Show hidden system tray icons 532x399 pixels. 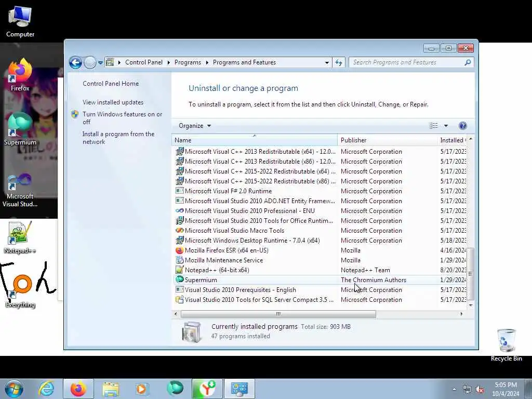click(x=454, y=390)
